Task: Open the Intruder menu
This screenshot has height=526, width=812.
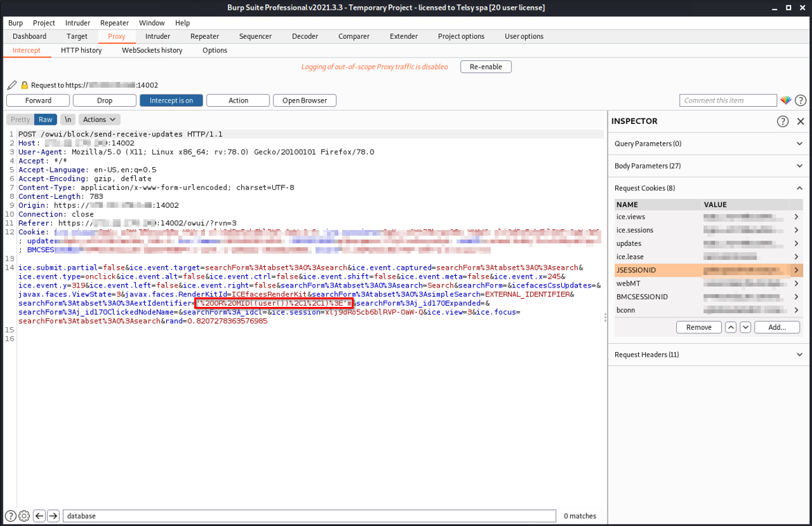Action: click(x=78, y=23)
